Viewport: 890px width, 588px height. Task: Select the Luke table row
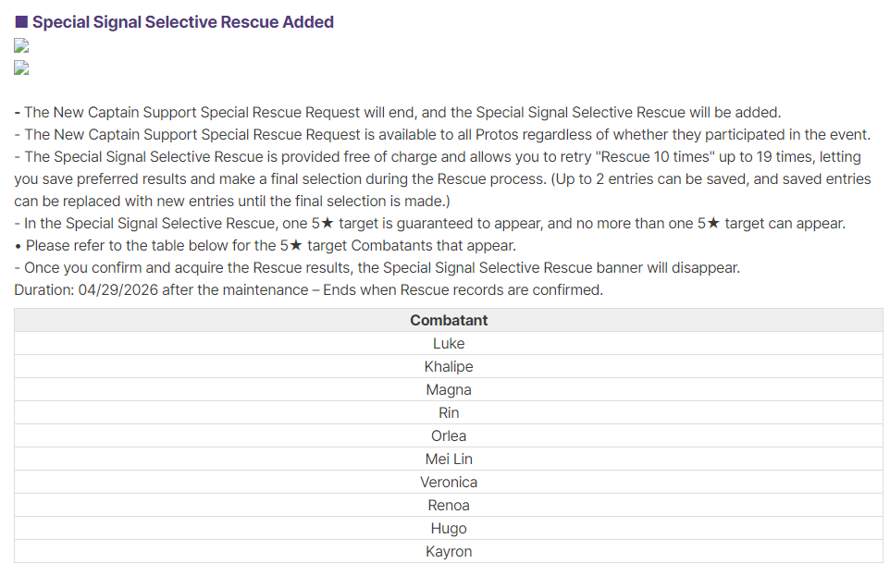[449, 344]
